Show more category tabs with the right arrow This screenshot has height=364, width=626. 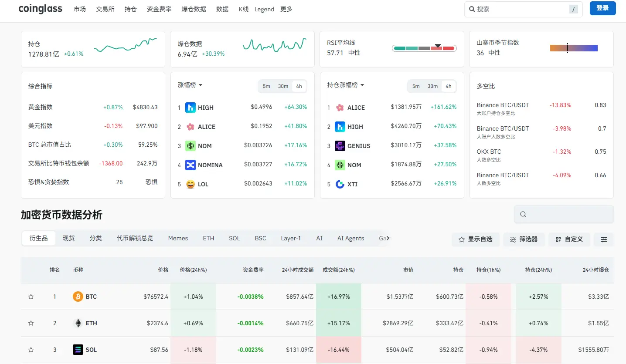(388, 238)
